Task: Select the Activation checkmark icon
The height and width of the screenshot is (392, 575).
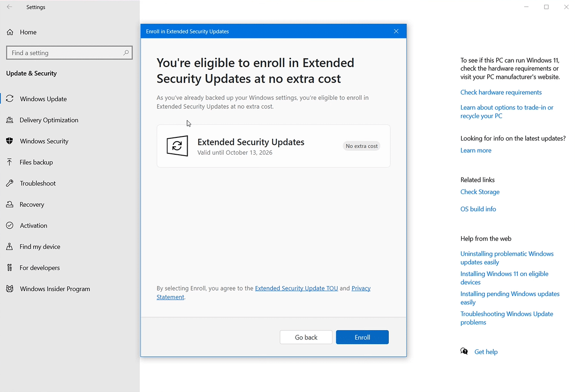Action: (x=9, y=225)
